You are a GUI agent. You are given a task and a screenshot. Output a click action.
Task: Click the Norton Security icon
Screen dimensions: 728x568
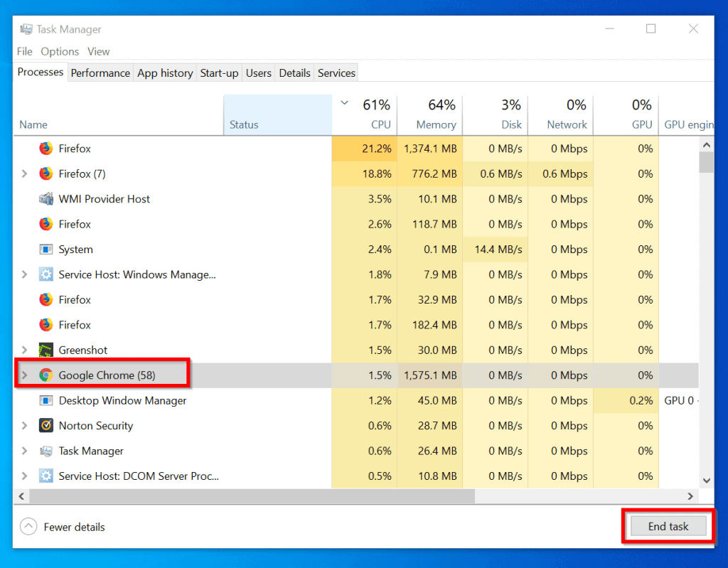(x=45, y=425)
